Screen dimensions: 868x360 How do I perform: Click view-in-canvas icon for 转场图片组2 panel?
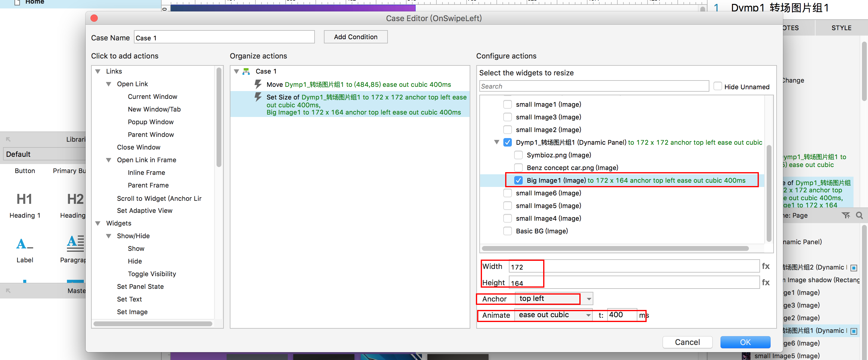[x=854, y=268]
